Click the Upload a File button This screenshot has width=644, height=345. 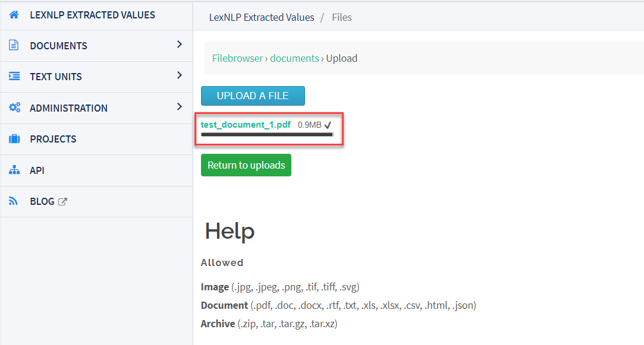pos(253,96)
